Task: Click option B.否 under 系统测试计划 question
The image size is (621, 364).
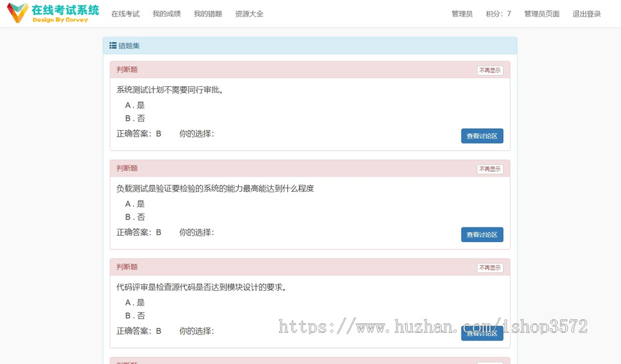Action: click(135, 119)
